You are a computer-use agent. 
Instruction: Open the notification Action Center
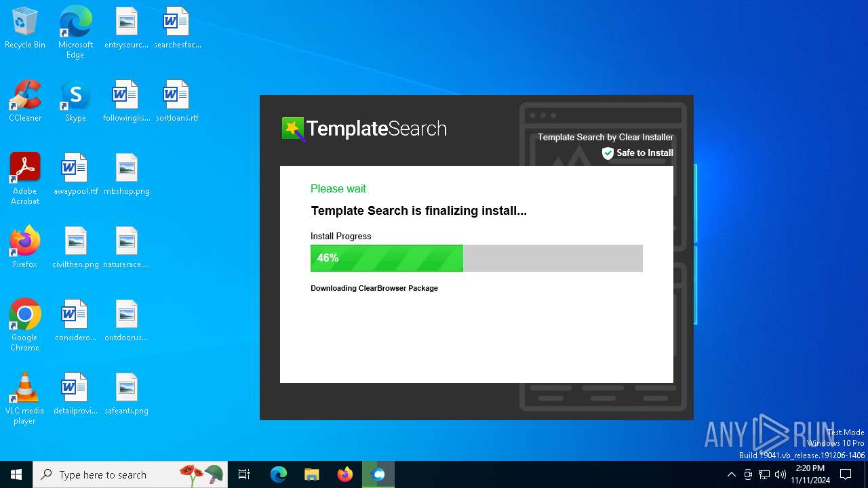click(x=846, y=474)
